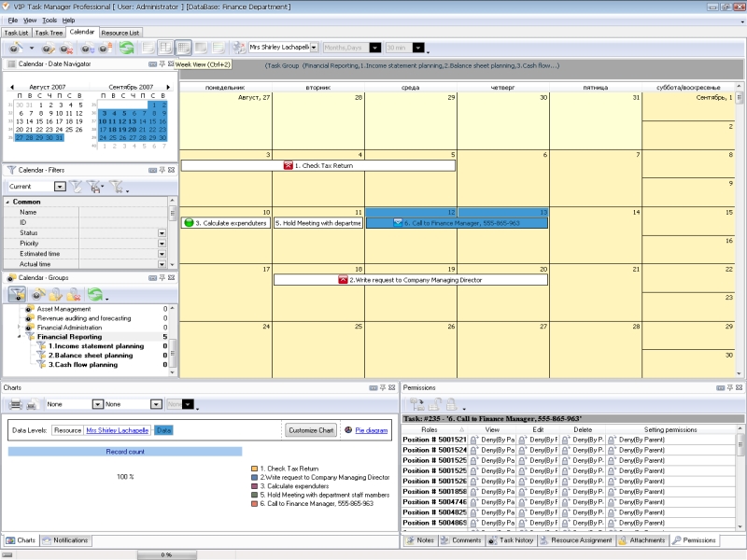Open the Priority filter dropdown

click(x=162, y=244)
